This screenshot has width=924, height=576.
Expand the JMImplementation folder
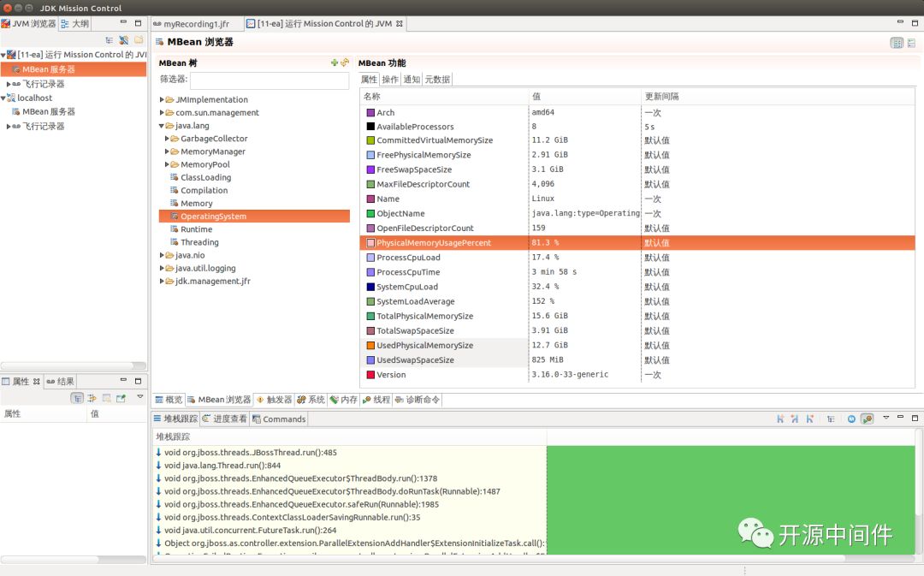pyautogui.click(x=162, y=99)
